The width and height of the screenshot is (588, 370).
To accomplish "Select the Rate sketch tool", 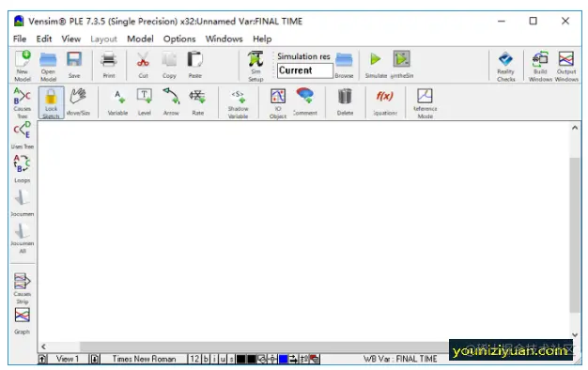I will click(197, 101).
